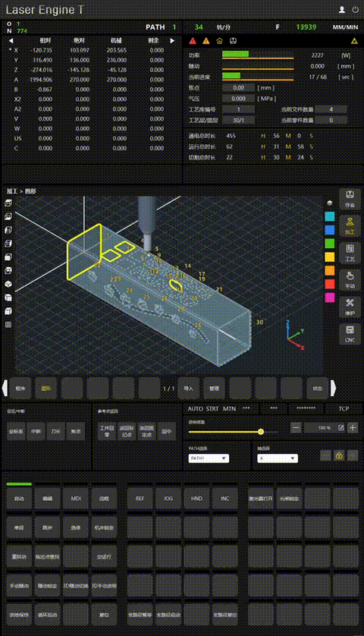Click the red alarm triangle icon

point(193,40)
